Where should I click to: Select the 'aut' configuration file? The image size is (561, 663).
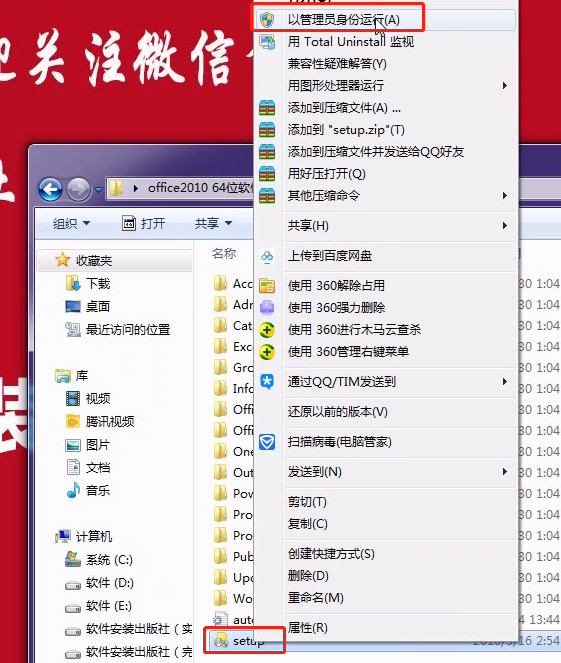pyautogui.click(x=233, y=620)
